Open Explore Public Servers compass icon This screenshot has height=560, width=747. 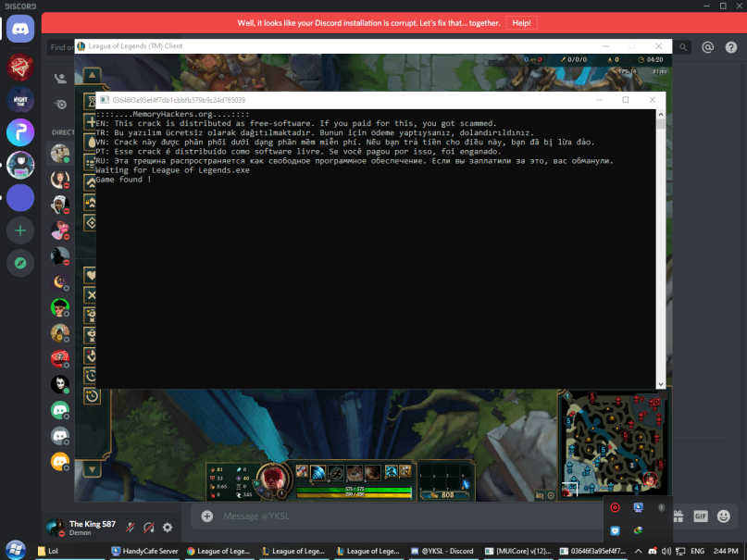tap(20, 263)
